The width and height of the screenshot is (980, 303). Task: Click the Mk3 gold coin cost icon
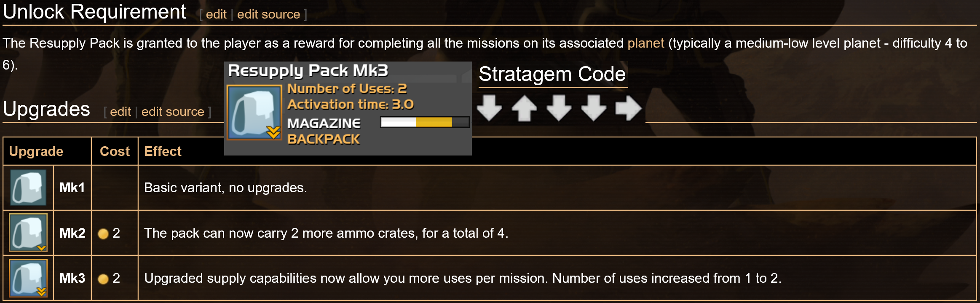coord(103,279)
